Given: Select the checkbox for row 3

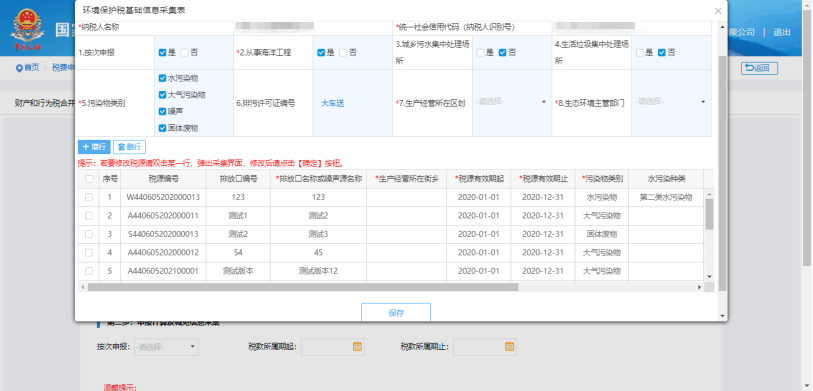Looking at the screenshot, I should click(89, 234).
